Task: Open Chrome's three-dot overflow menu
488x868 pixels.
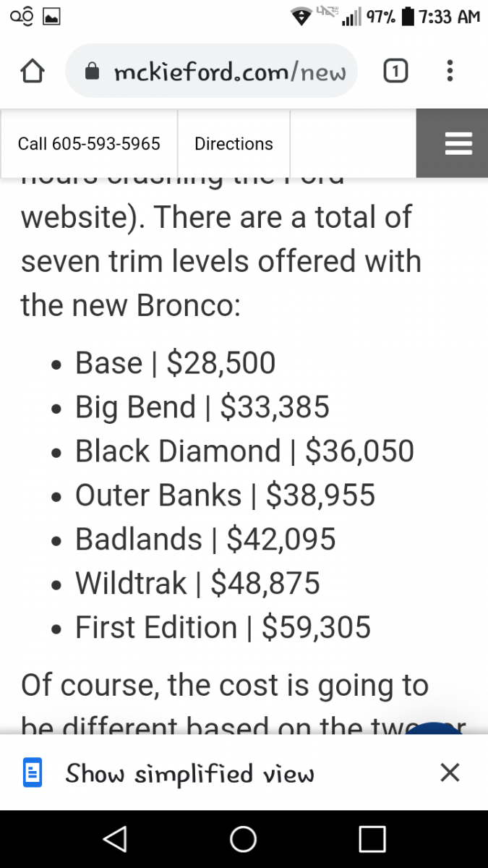Action: pyautogui.click(x=450, y=71)
